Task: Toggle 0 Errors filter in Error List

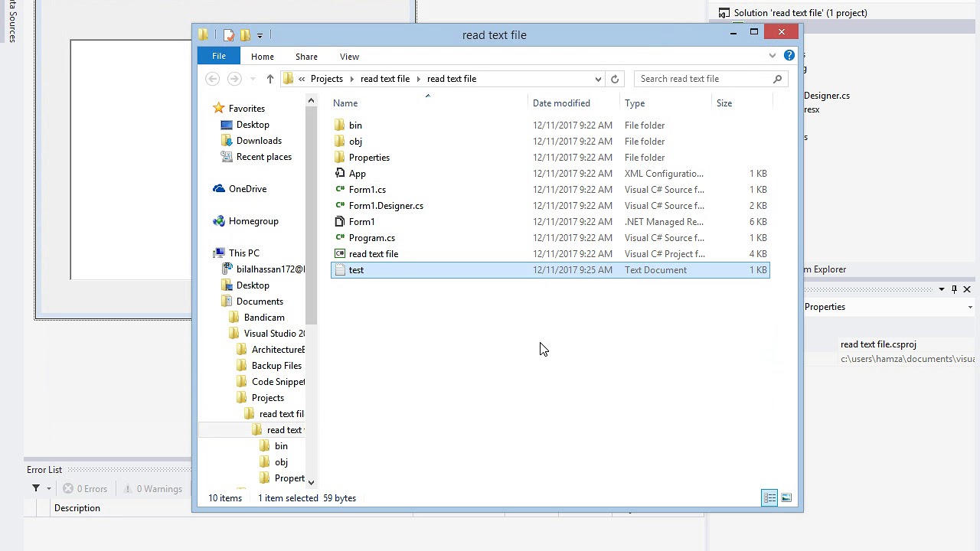Action: point(85,489)
